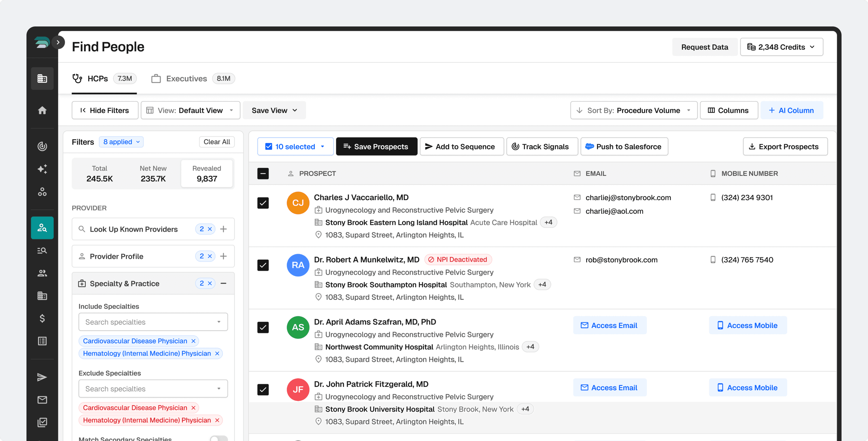The width and height of the screenshot is (868, 441).
Task: Open the group people icon in sidebar
Action: (x=42, y=273)
